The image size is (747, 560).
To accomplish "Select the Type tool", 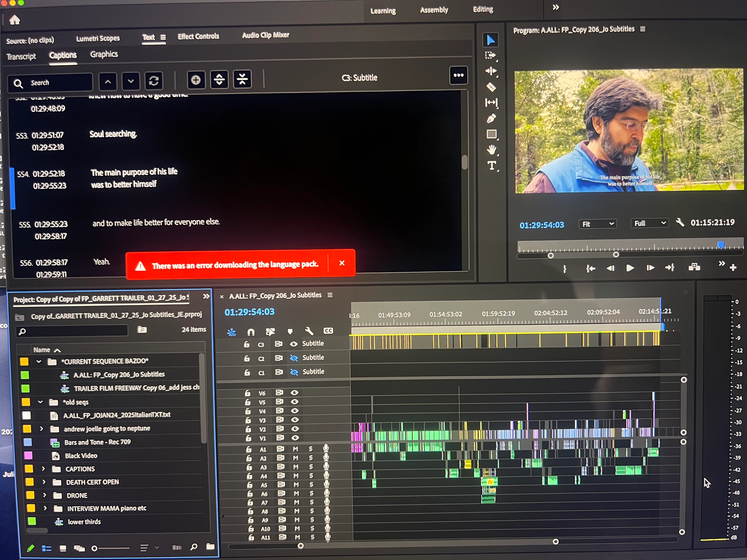I will coord(492,166).
